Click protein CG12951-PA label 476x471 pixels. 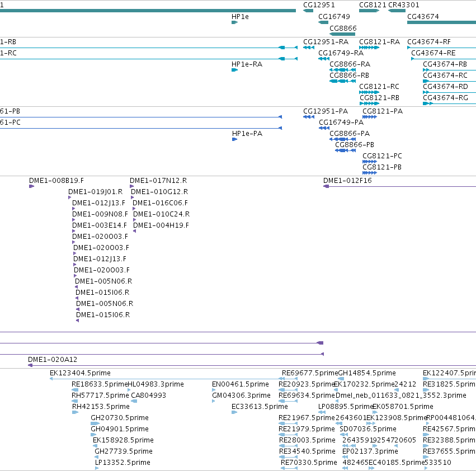326,111
